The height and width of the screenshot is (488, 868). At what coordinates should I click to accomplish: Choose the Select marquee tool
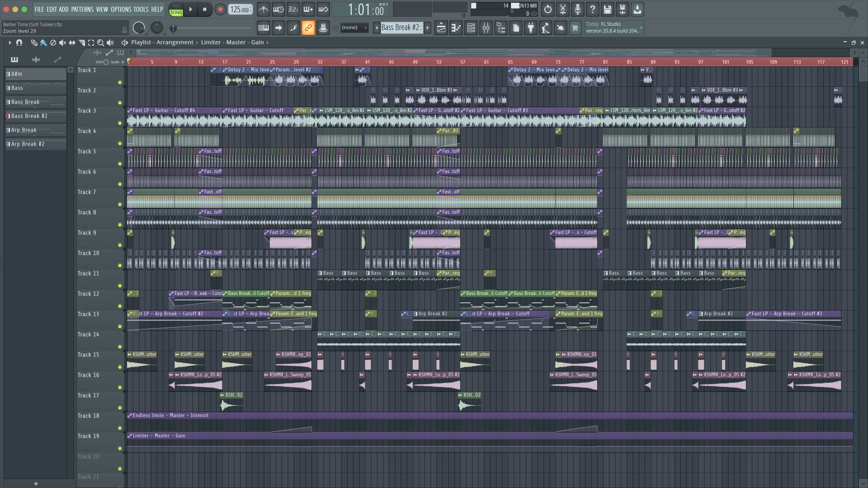[x=91, y=42]
